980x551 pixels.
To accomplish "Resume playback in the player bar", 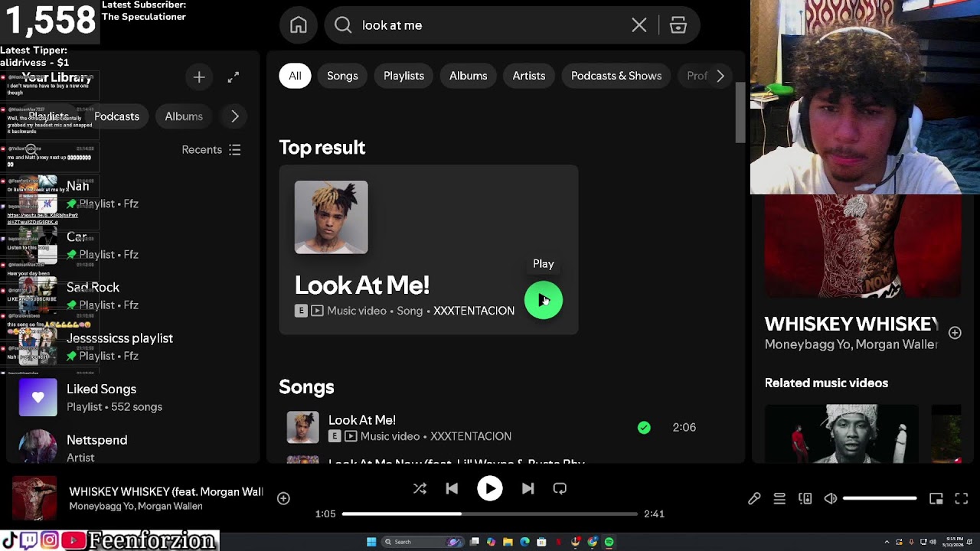I will point(490,488).
